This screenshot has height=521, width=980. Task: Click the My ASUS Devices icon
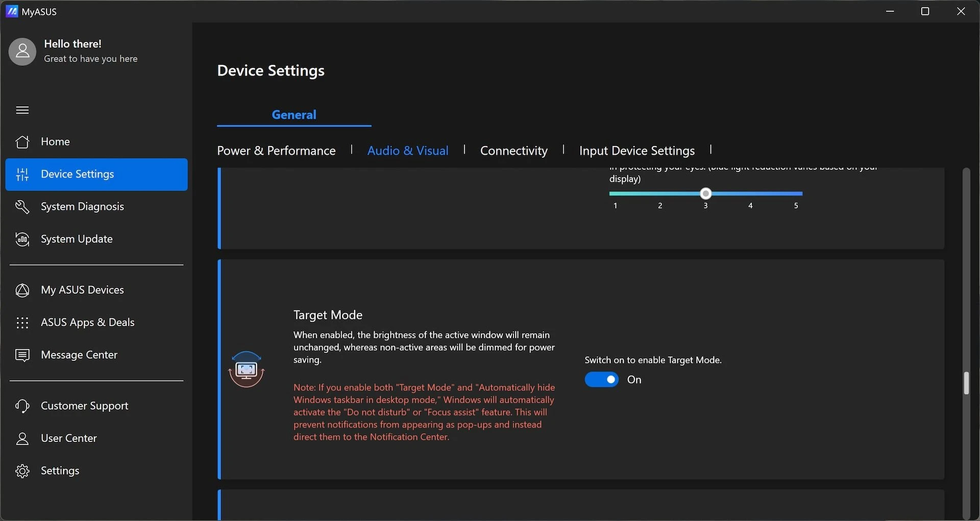tap(22, 290)
